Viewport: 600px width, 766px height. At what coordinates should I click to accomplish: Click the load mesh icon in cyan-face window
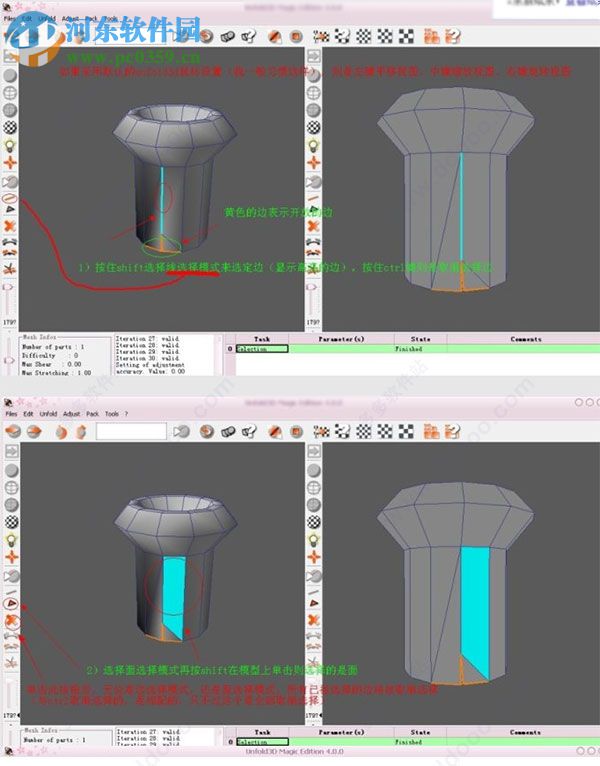tap(13, 431)
